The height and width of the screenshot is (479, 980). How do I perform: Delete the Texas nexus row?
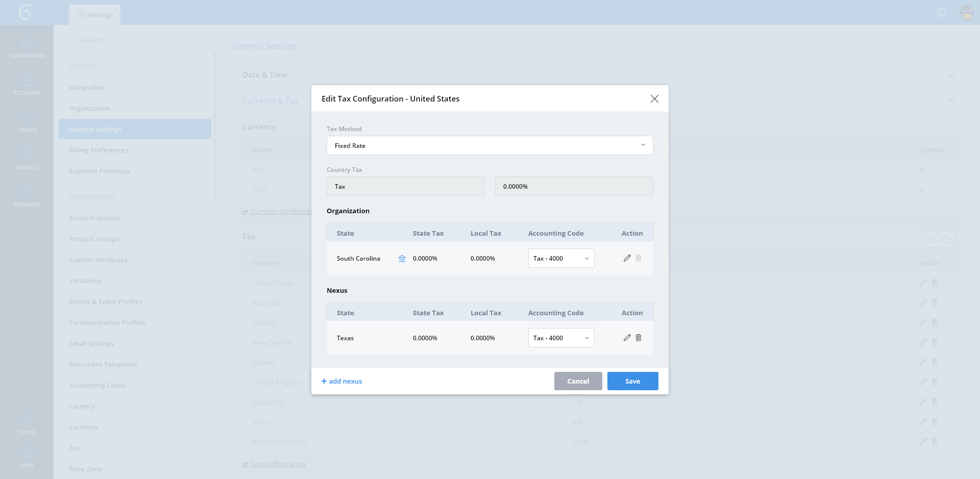click(x=638, y=338)
